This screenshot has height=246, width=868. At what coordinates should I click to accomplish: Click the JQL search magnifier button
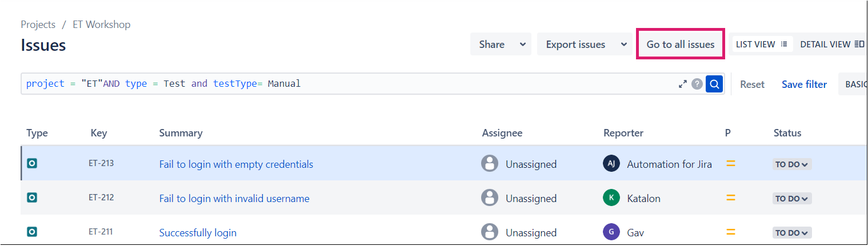click(x=714, y=84)
